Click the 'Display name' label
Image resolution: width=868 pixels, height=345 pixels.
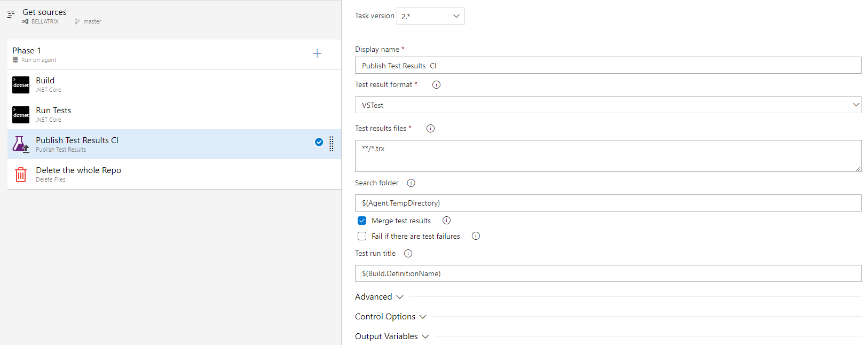377,49
